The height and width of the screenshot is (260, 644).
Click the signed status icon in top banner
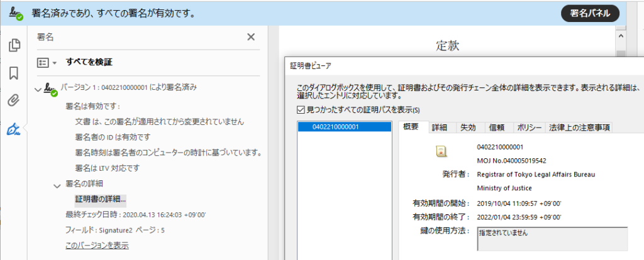16,13
